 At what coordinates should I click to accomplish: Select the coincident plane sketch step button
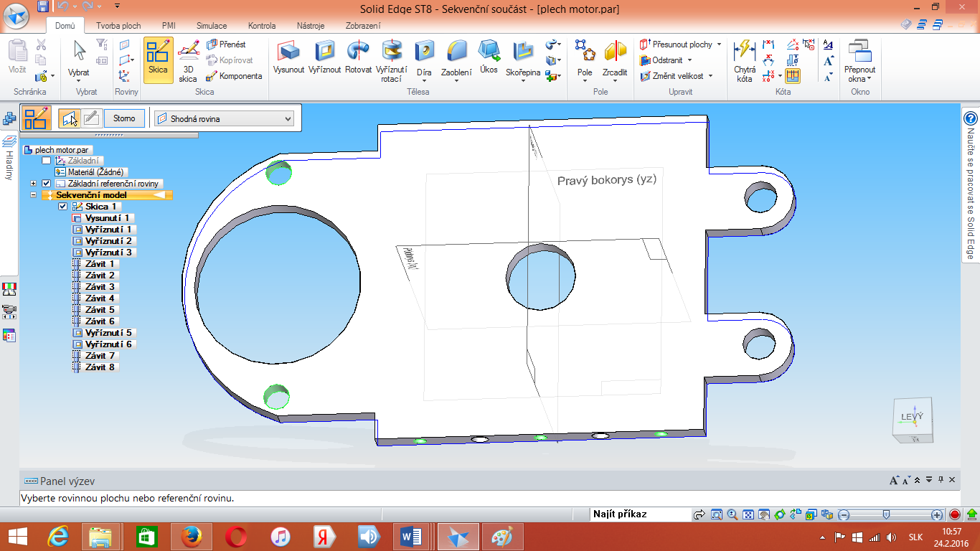[70, 118]
